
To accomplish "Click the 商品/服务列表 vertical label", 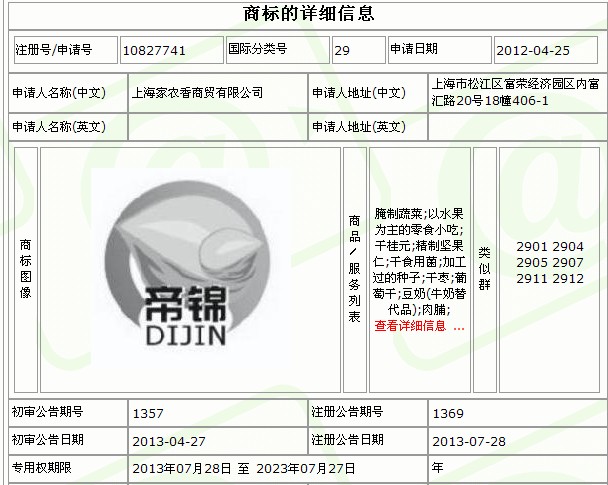I will [x=354, y=268].
